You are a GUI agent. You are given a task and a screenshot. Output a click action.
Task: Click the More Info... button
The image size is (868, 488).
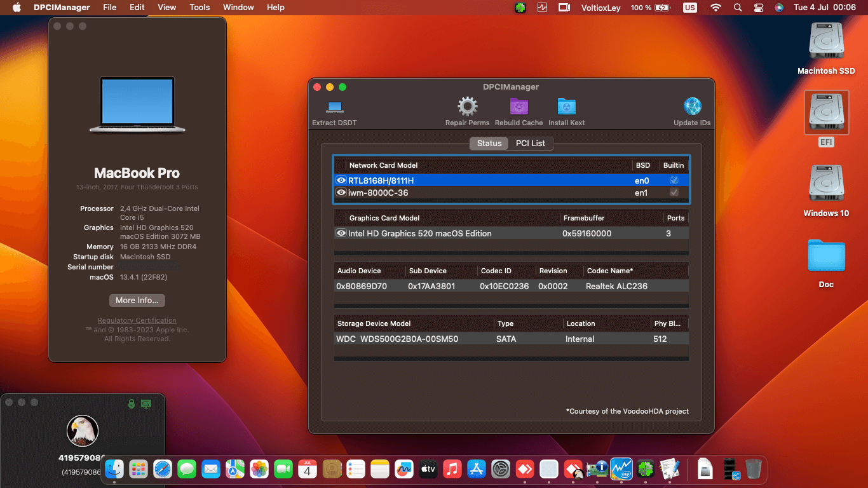(x=137, y=300)
